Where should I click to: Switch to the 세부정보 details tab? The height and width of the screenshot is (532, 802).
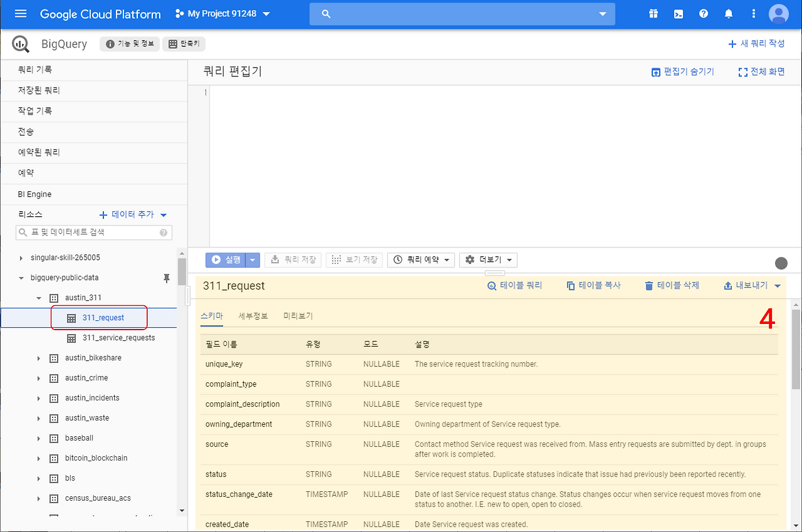[x=253, y=316]
